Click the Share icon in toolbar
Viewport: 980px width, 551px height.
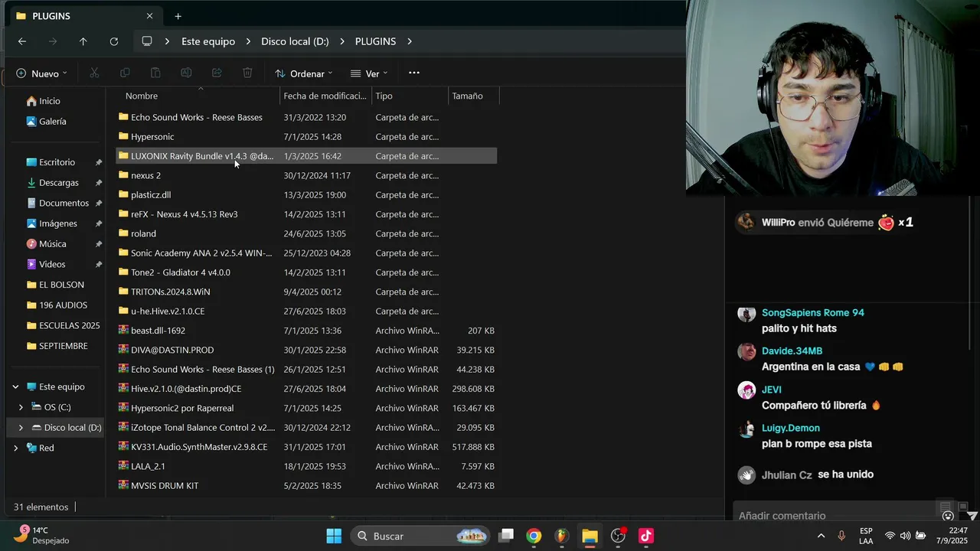(x=217, y=73)
